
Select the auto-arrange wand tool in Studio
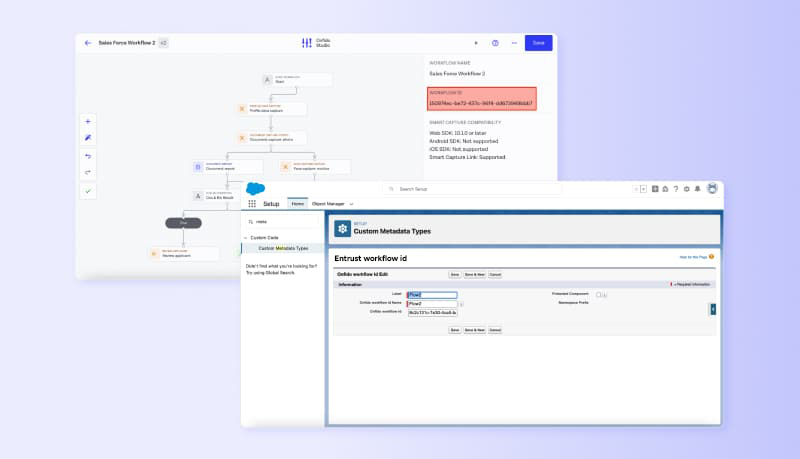coord(88,138)
